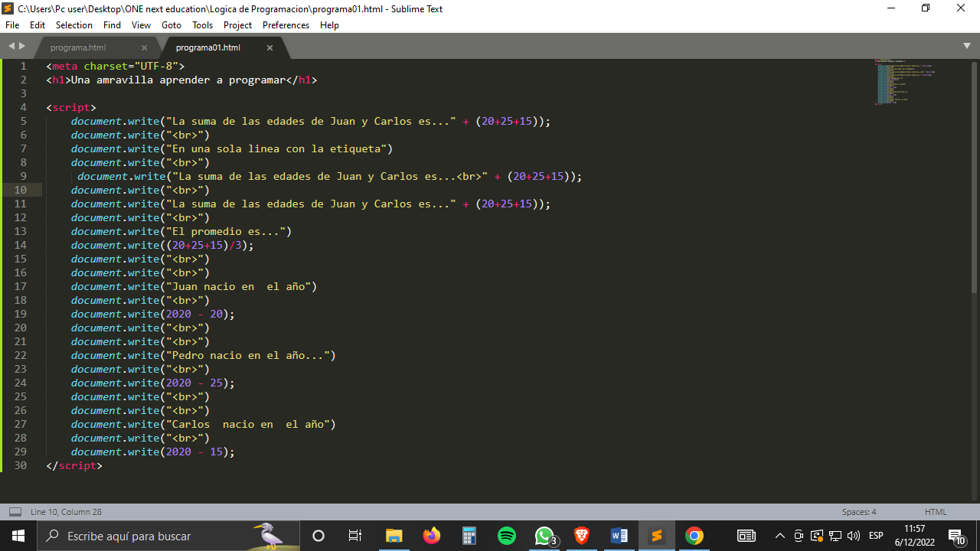980x551 pixels.
Task: Launch Firefox from taskbar
Action: click(431, 536)
